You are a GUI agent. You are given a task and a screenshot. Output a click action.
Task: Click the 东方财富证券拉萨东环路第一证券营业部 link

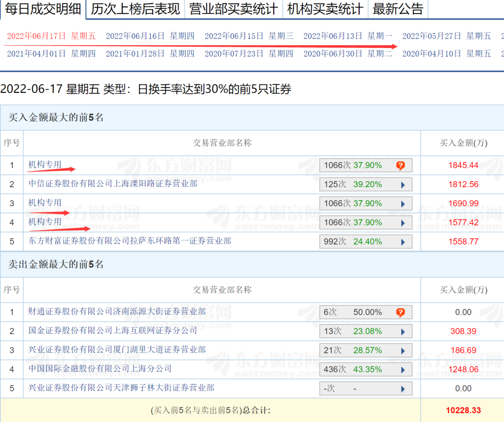point(130,241)
